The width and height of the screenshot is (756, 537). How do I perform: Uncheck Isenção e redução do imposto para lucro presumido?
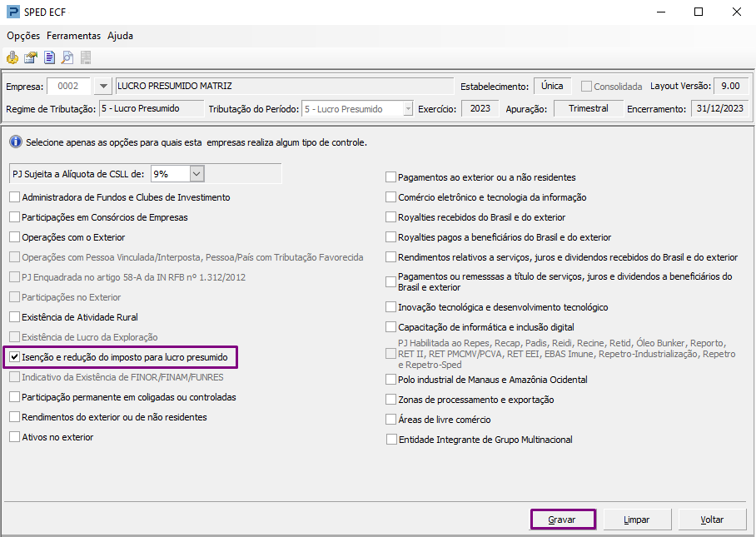(x=14, y=357)
